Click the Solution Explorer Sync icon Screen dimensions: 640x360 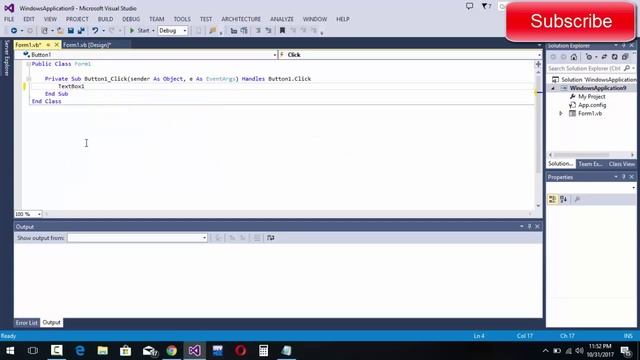tap(604, 57)
